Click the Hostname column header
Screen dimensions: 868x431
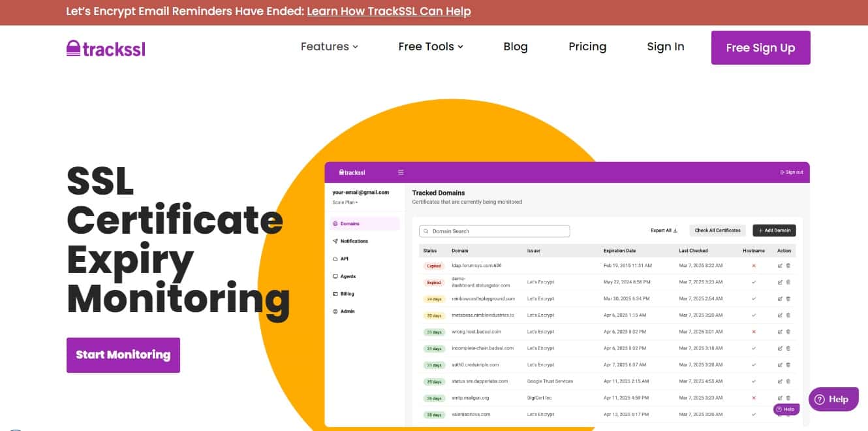753,251
